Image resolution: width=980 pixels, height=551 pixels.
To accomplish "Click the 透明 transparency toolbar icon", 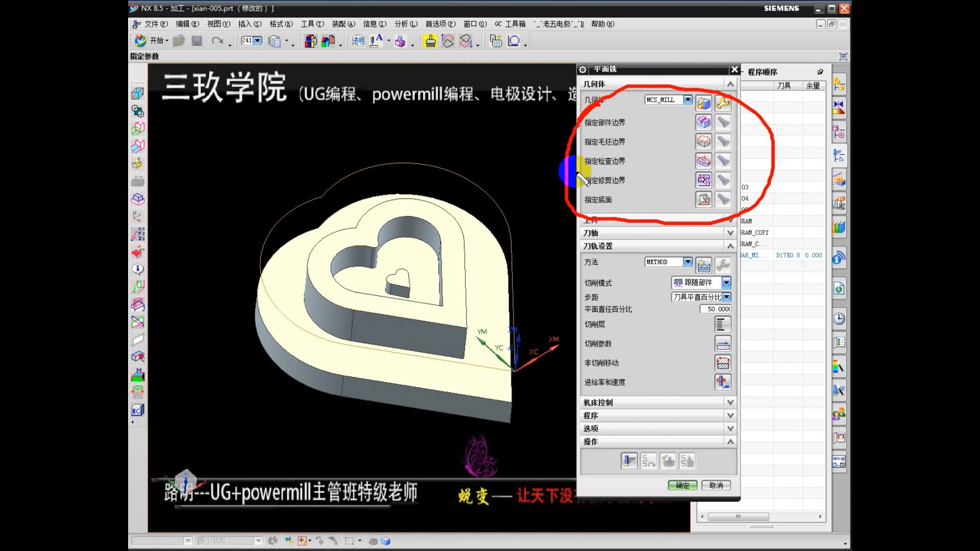I will pyautogui.click(x=358, y=41).
